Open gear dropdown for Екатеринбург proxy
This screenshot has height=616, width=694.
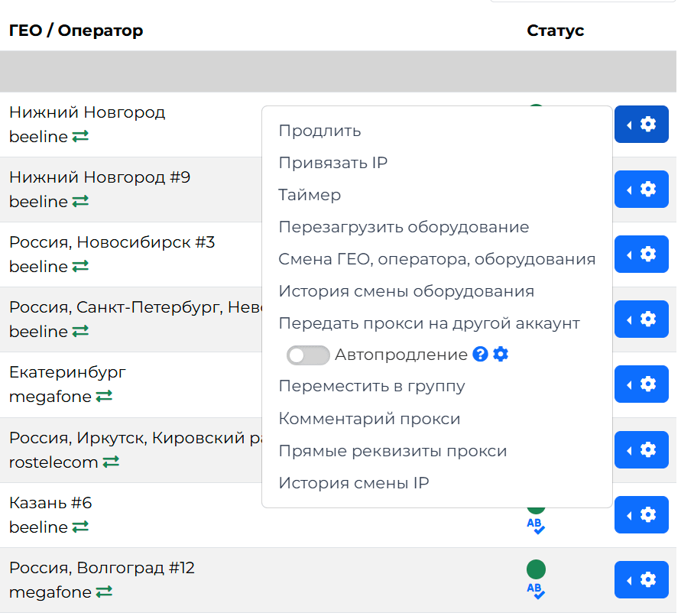coord(641,384)
